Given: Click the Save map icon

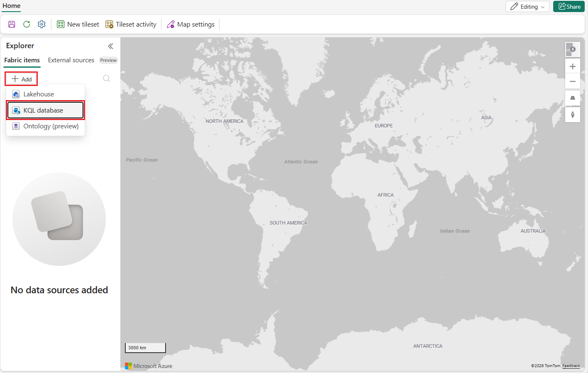Looking at the screenshot, I should 11,24.
